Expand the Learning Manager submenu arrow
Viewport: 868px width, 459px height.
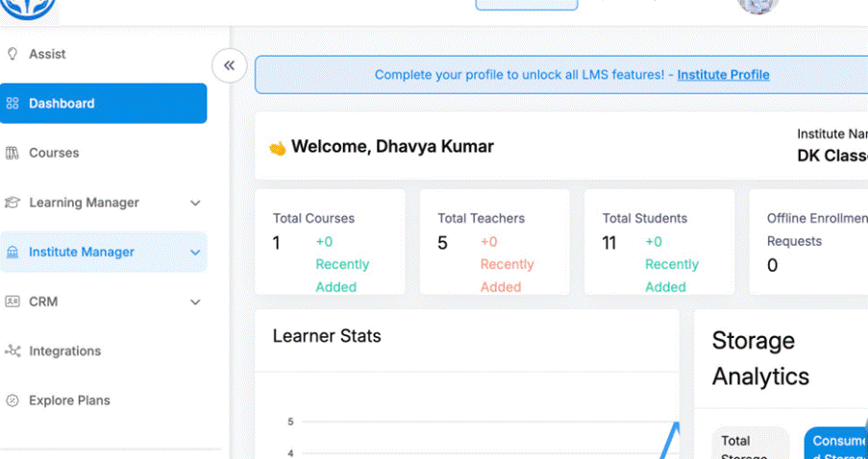(x=195, y=203)
